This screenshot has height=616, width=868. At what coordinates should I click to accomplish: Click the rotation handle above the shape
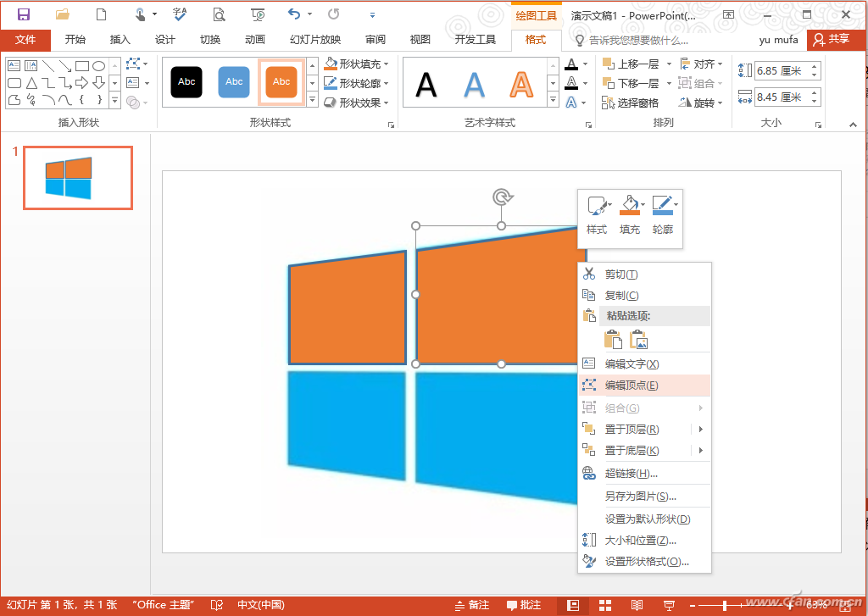coord(502,197)
